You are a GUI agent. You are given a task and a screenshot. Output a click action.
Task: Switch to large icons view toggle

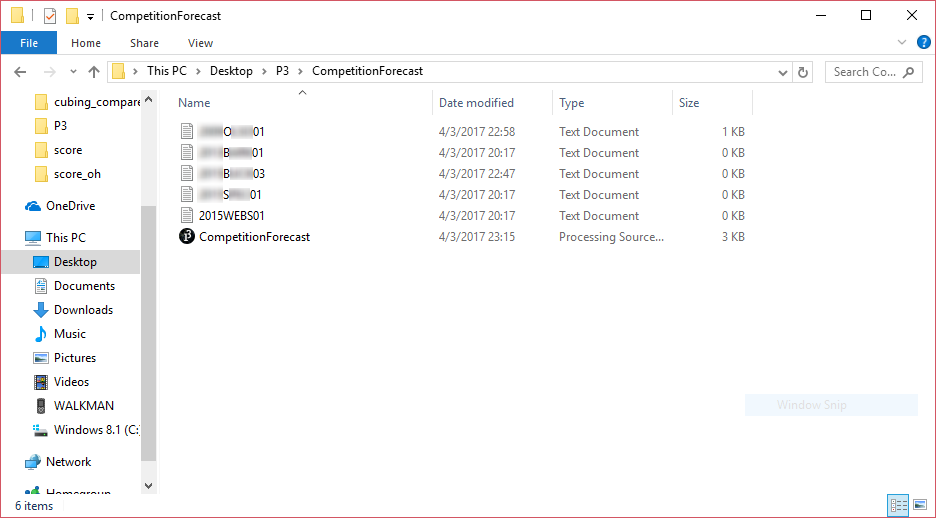[919, 505]
